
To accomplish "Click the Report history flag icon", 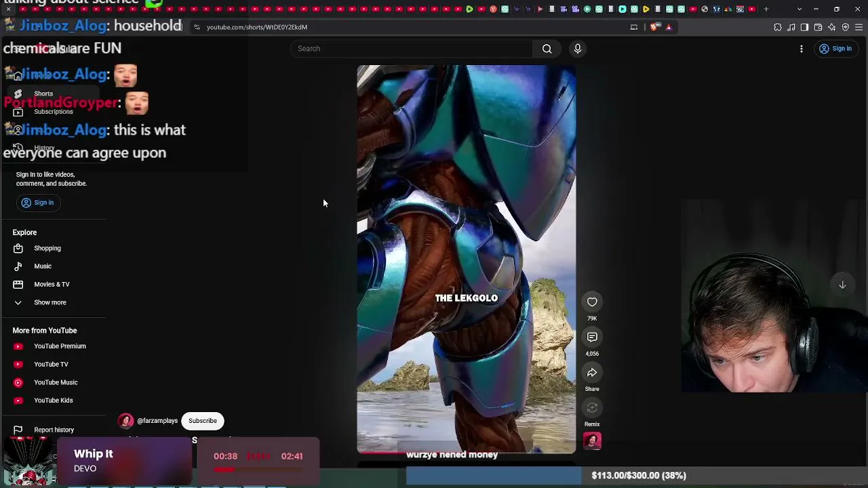I will pos(18,430).
